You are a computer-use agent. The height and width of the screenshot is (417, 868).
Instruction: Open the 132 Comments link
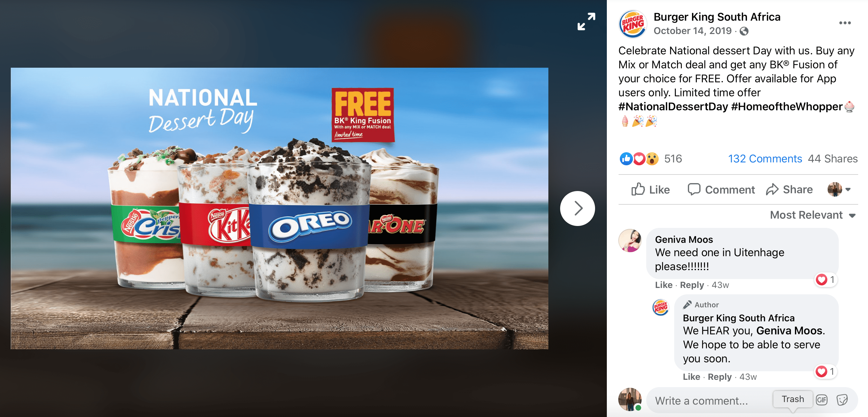[764, 159]
